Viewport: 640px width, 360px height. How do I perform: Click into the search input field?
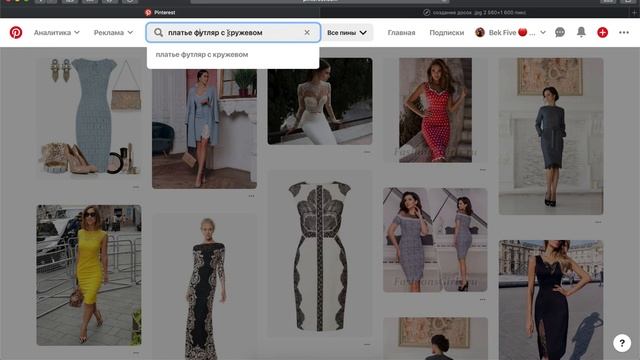[x=233, y=32]
